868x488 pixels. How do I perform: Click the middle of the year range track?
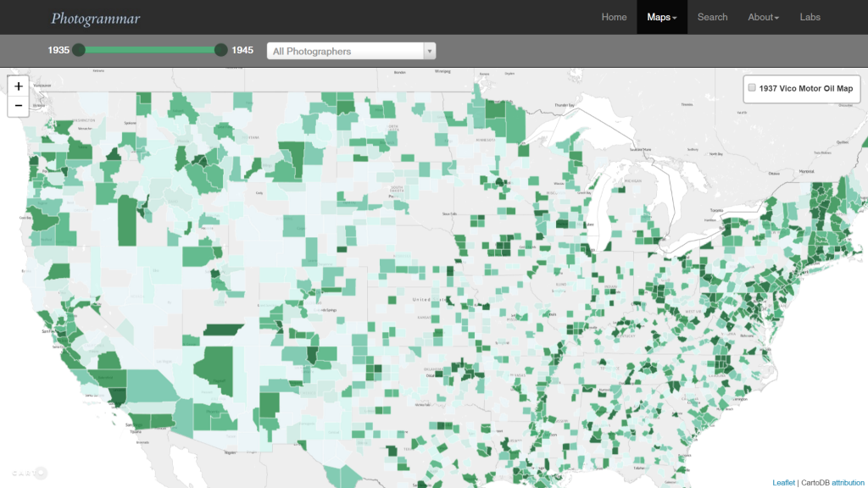coord(150,50)
